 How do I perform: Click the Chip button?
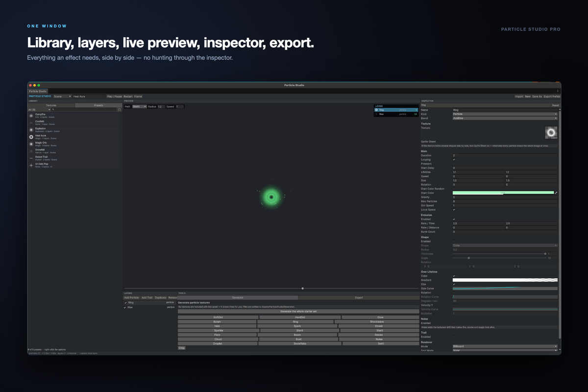(182, 348)
